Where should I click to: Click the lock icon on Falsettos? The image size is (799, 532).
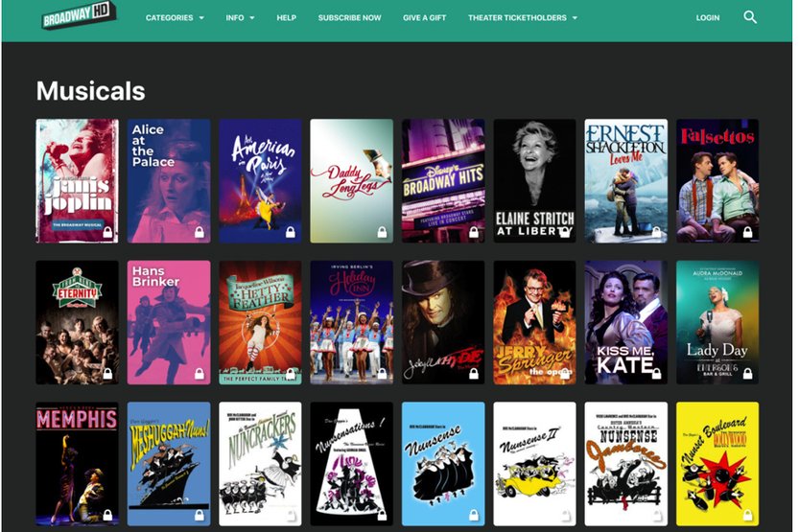point(747,233)
